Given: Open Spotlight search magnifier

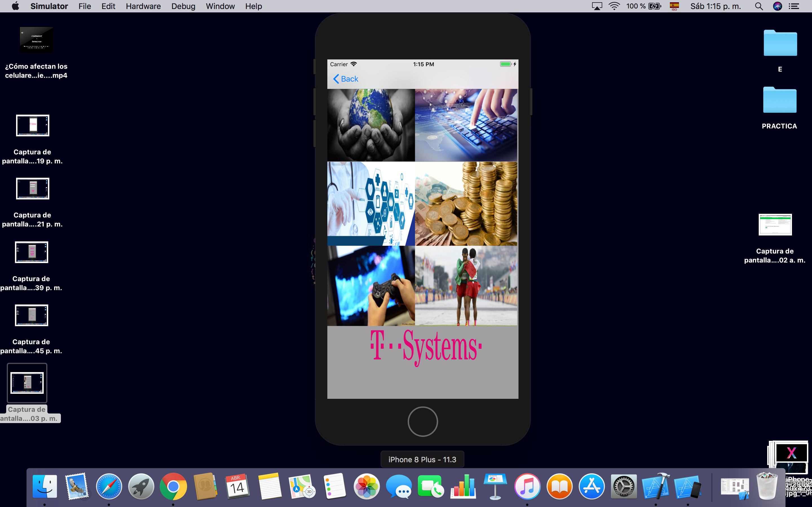Looking at the screenshot, I should 759,6.
